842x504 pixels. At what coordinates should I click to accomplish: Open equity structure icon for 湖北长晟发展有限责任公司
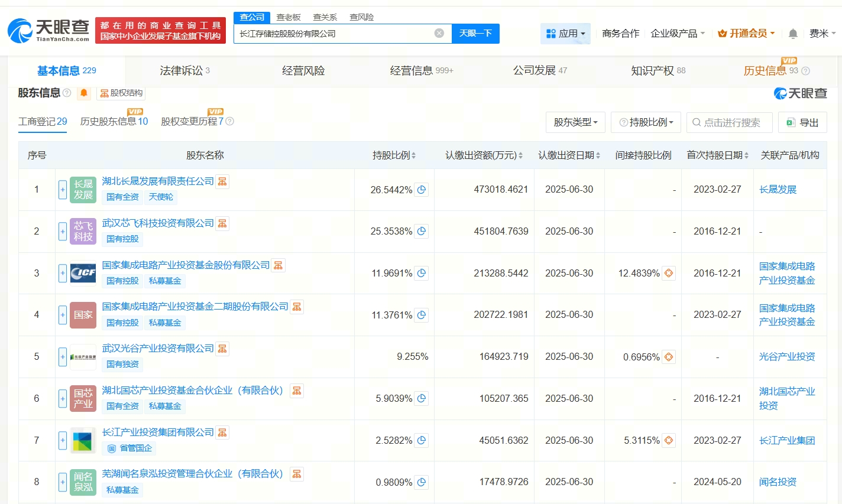click(x=222, y=181)
